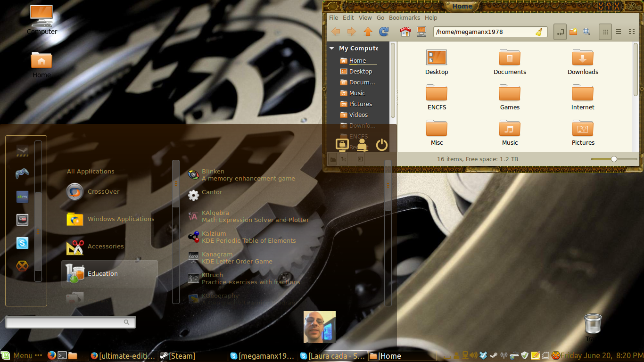Open Computer location via toolbar monitor icon

point(421,32)
